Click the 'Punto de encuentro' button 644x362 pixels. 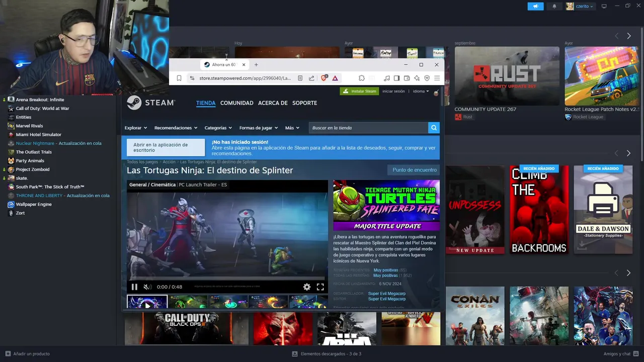pyautogui.click(x=415, y=170)
